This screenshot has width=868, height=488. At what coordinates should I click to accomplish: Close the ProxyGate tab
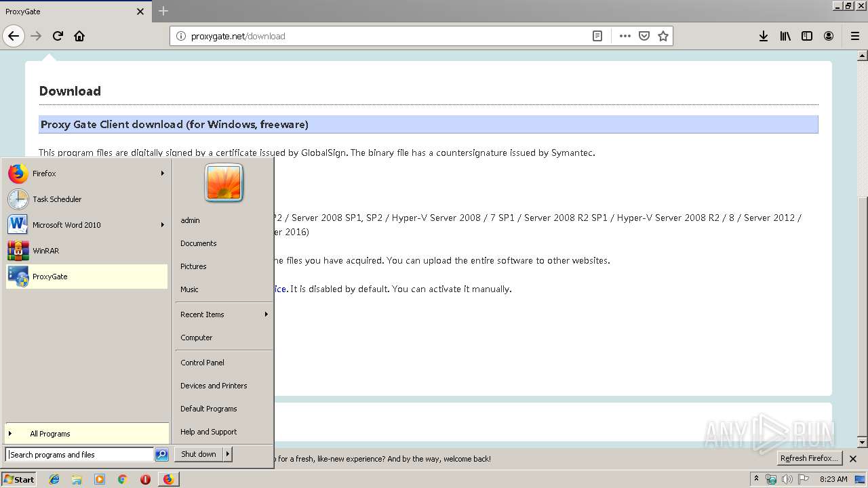[140, 12]
